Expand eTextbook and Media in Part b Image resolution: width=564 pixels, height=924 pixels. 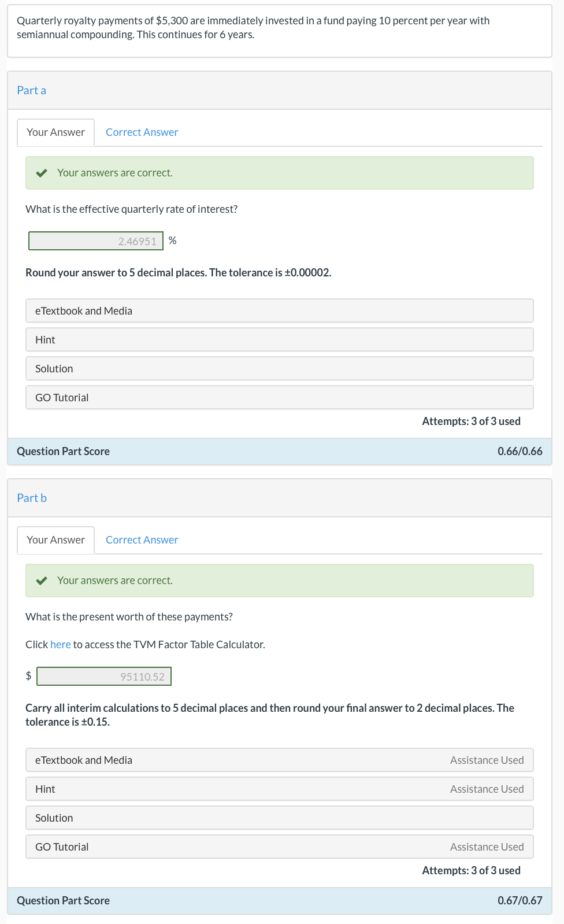click(279, 760)
